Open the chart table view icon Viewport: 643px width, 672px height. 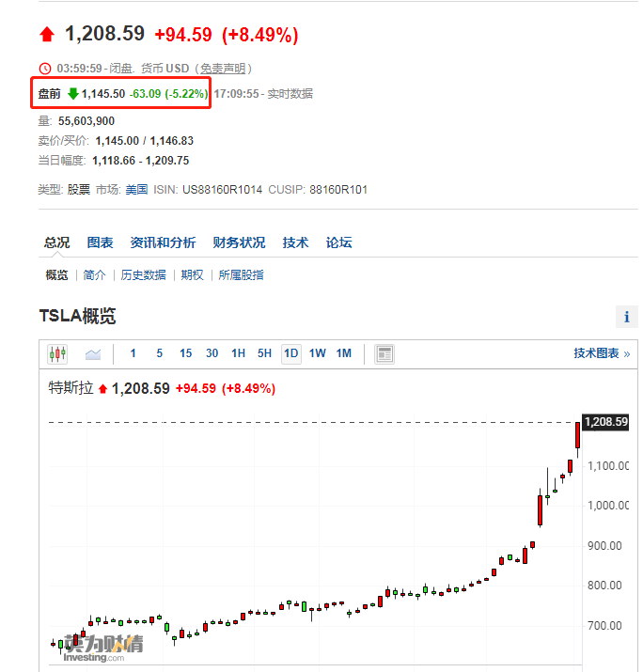click(x=384, y=354)
